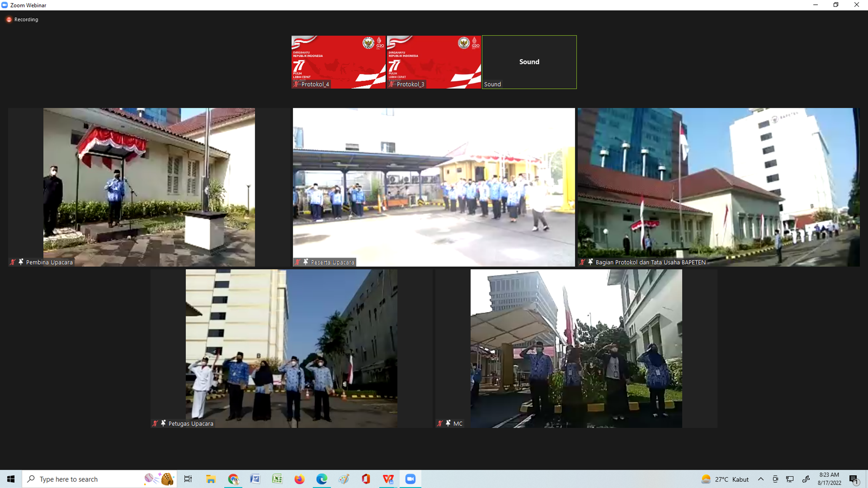Click the red Recording indicator
Viewport: 868px width, 488px height.
(x=9, y=20)
